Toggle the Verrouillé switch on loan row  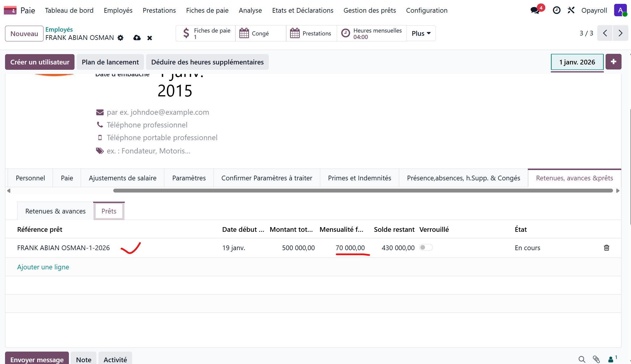click(426, 247)
